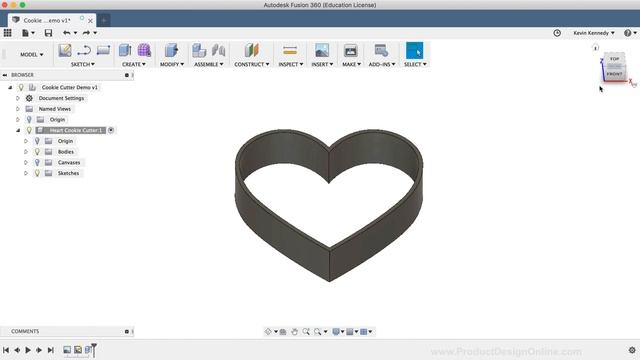The width and height of the screenshot is (640, 360).
Task: Open the Scripts and Add-Ins icon
Action: [381, 51]
